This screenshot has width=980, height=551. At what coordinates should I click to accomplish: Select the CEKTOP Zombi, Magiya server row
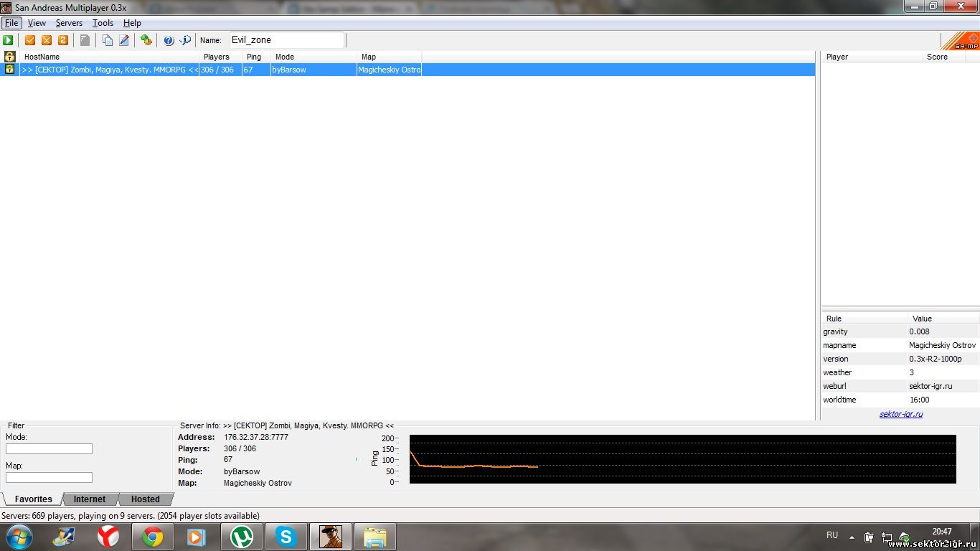click(407, 70)
